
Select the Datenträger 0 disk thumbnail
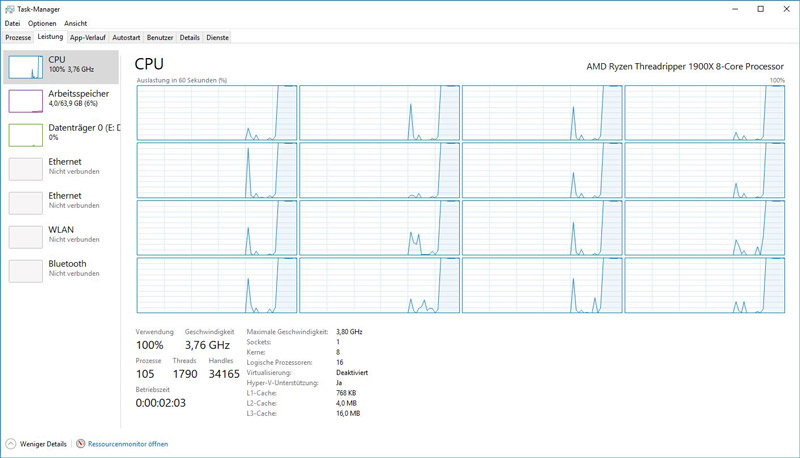(x=25, y=135)
